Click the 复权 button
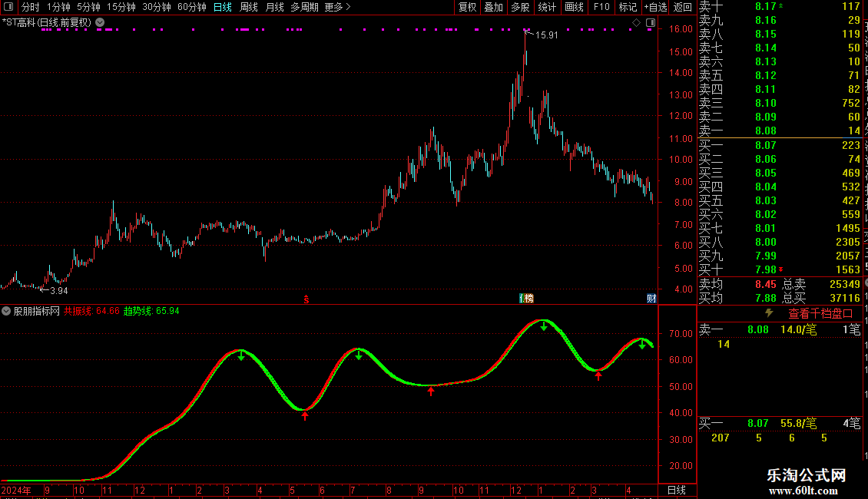The image size is (868, 499). 467,7
